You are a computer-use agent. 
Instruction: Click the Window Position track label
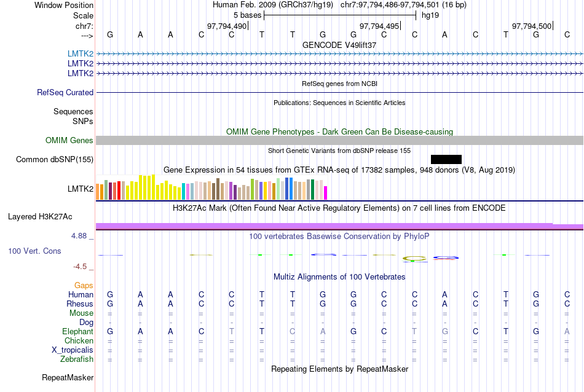coord(64,5)
